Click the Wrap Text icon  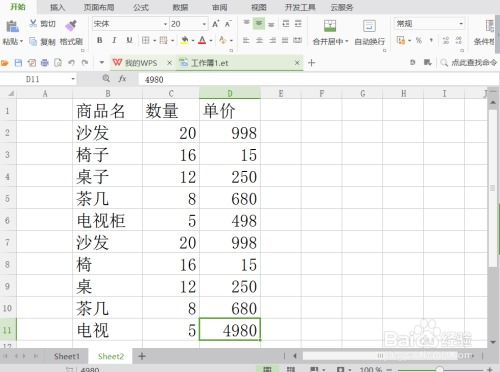click(369, 26)
